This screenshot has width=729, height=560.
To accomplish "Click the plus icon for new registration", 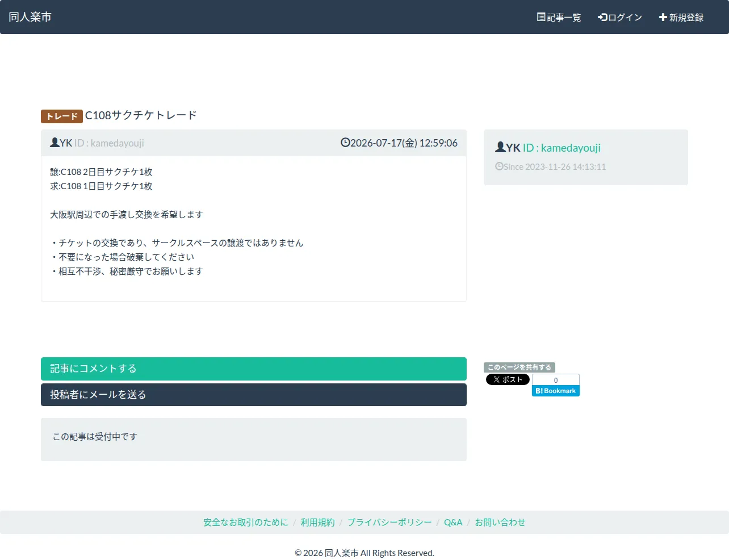I will click(x=663, y=17).
